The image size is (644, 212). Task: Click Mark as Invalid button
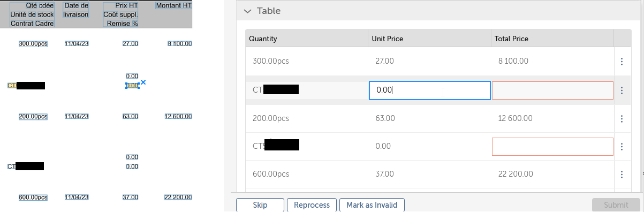pyautogui.click(x=372, y=205)
